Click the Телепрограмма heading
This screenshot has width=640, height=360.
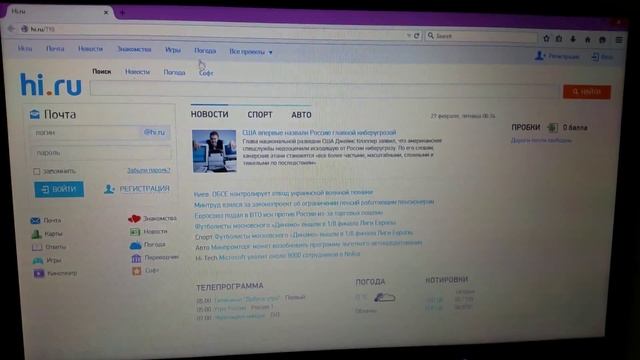[x=230, y=287]
